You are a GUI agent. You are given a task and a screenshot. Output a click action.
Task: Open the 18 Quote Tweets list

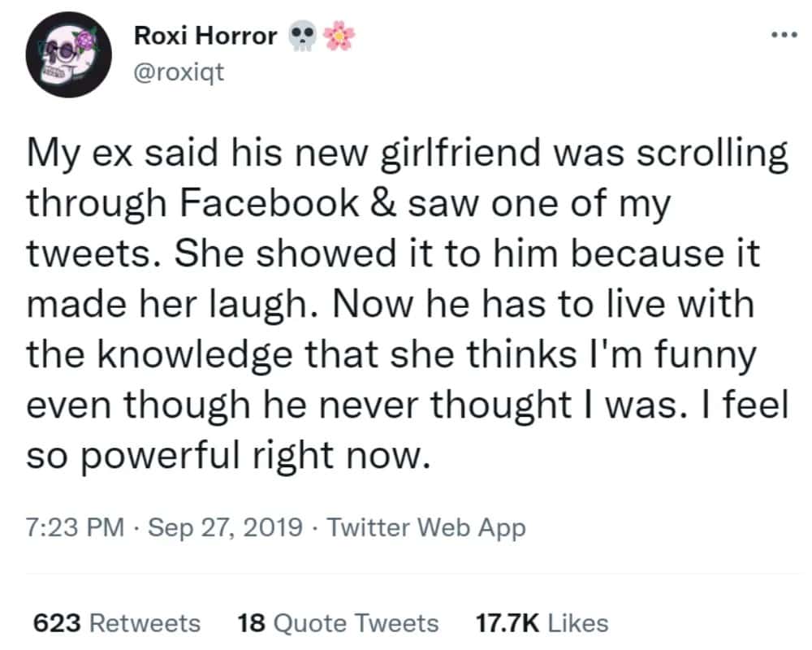tap(338, 623)
